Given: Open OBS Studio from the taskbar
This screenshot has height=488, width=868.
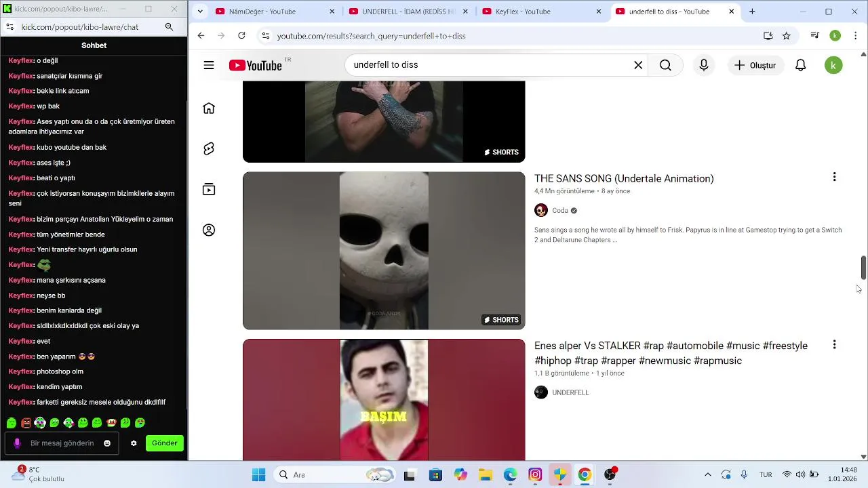Looking at the screenshot, I should tap(610, 474).
